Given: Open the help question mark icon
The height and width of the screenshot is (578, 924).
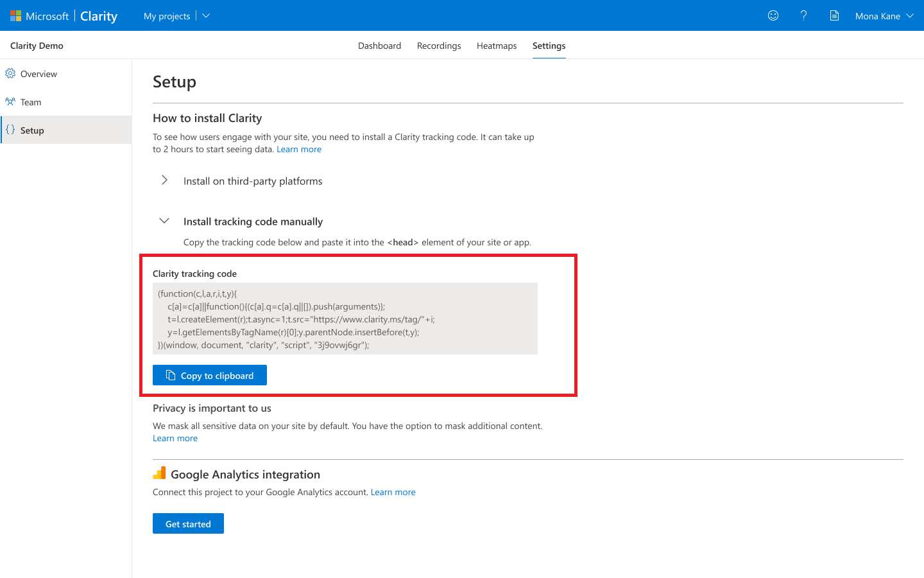Looking at the screenshot, I should point(803,15).
